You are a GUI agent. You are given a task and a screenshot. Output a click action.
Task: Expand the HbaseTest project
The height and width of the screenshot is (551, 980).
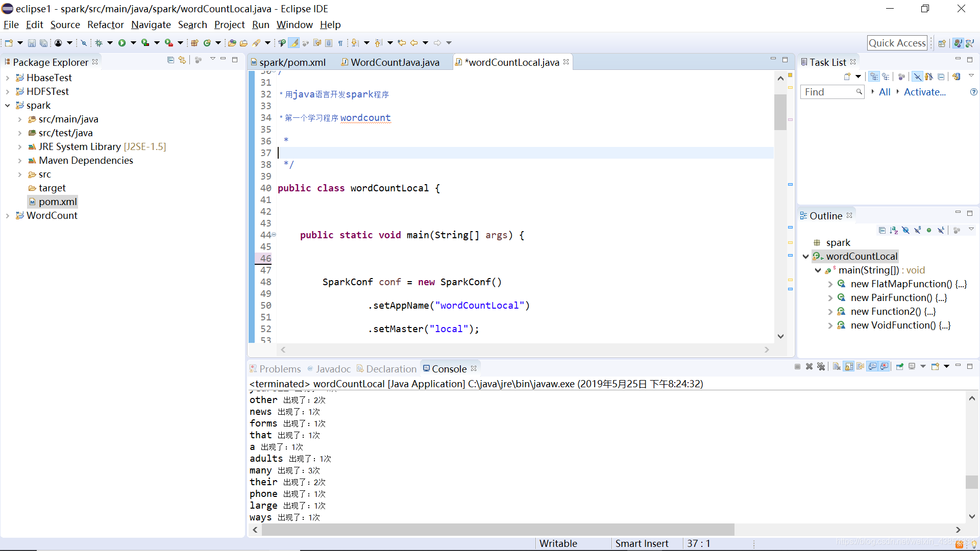(x=8, y=78)
